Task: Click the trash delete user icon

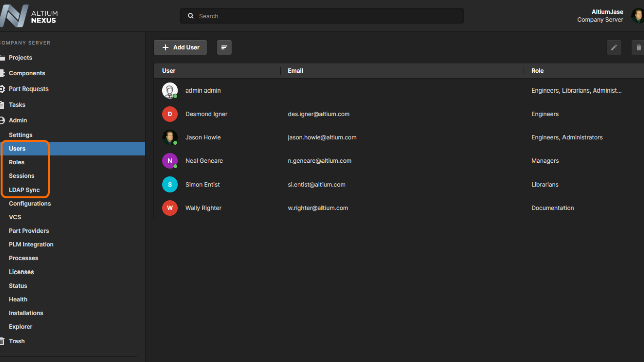Action: point(638,47)
